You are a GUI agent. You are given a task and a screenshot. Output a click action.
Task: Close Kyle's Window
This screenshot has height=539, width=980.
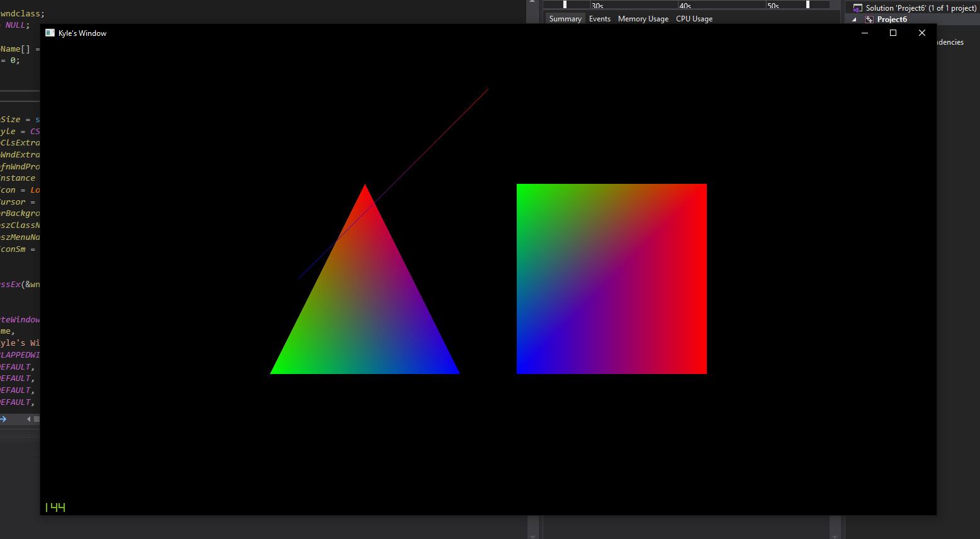click(x=922, y=33)
